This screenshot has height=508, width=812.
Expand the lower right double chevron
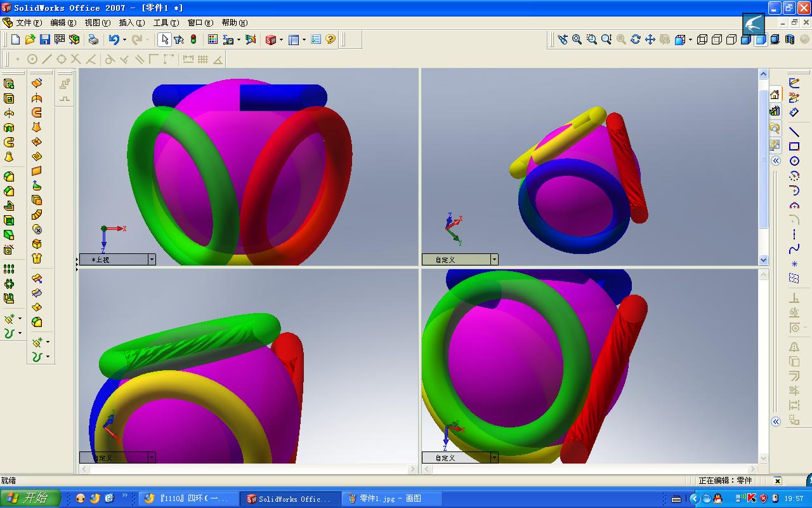pyautogui.click(x=775, y=422)
